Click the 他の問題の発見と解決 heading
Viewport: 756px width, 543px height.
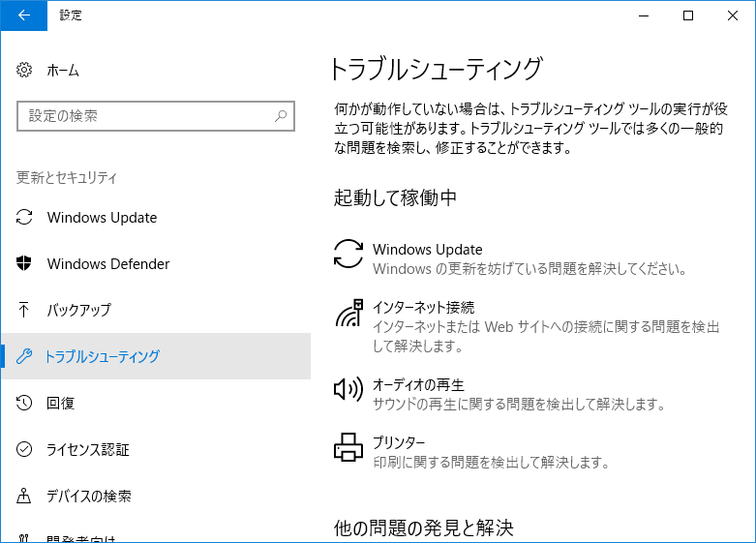pos(423,528)
